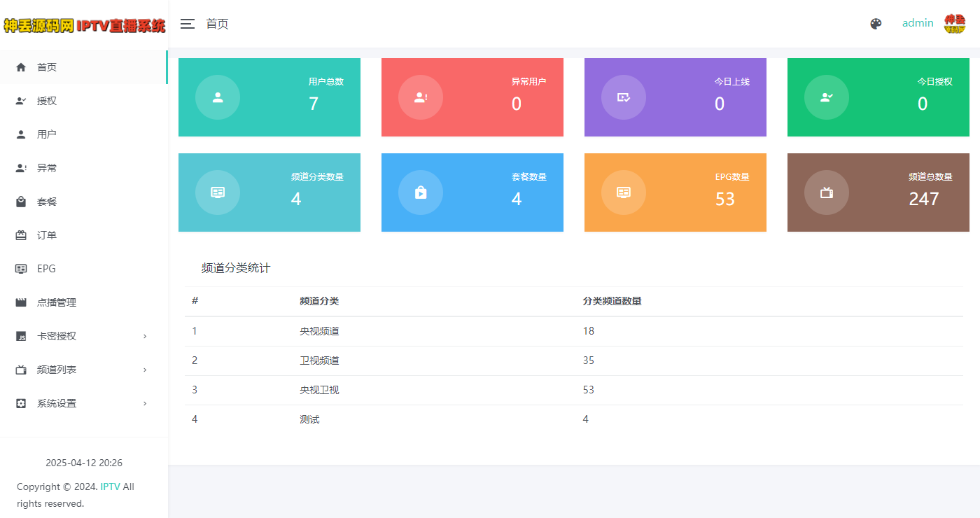Open the IPTV link in the footer copyright
This screenshot has width=980, height=518.
(x=111, y=486)
